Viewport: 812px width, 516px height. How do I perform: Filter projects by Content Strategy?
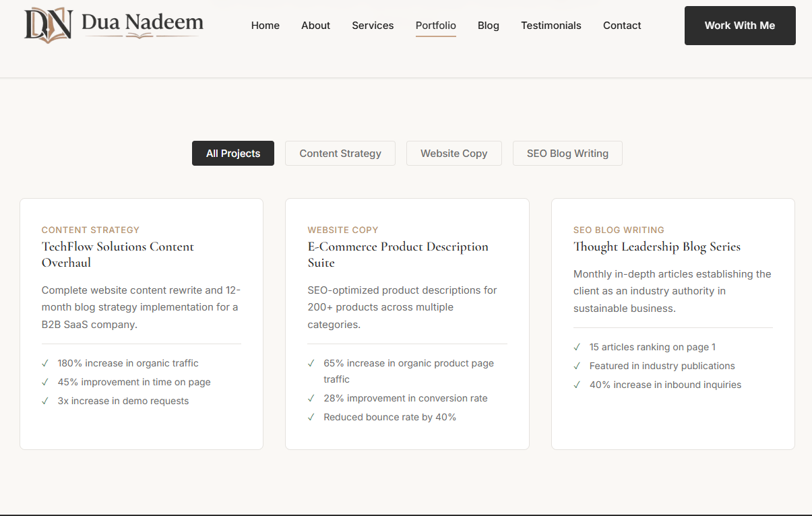pyautogui.click(x=340, y=153)
